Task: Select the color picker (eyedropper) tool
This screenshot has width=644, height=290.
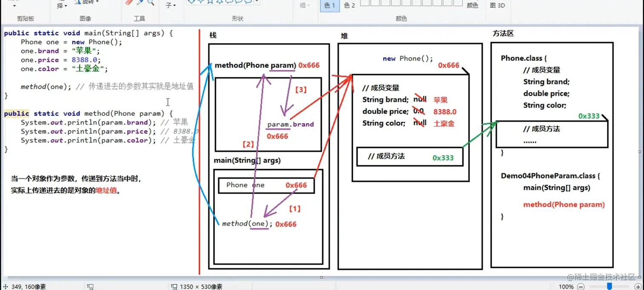Action: tap(139, 3)
